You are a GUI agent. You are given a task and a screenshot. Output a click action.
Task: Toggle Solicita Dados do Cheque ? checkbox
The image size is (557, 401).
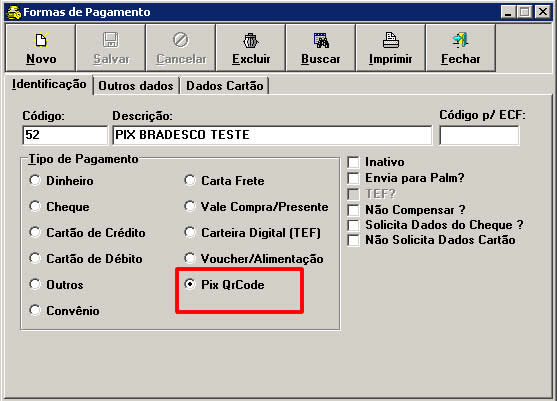(353, 225)
